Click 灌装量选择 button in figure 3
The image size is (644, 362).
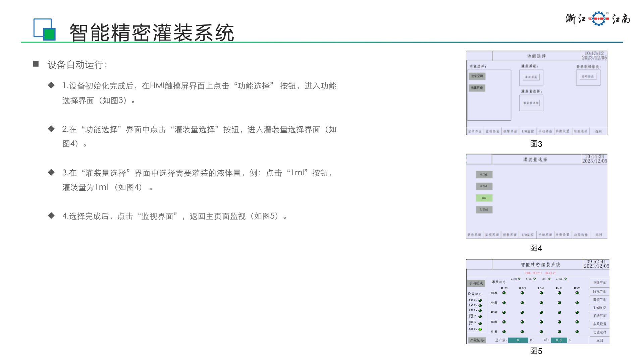click(531, 103)
